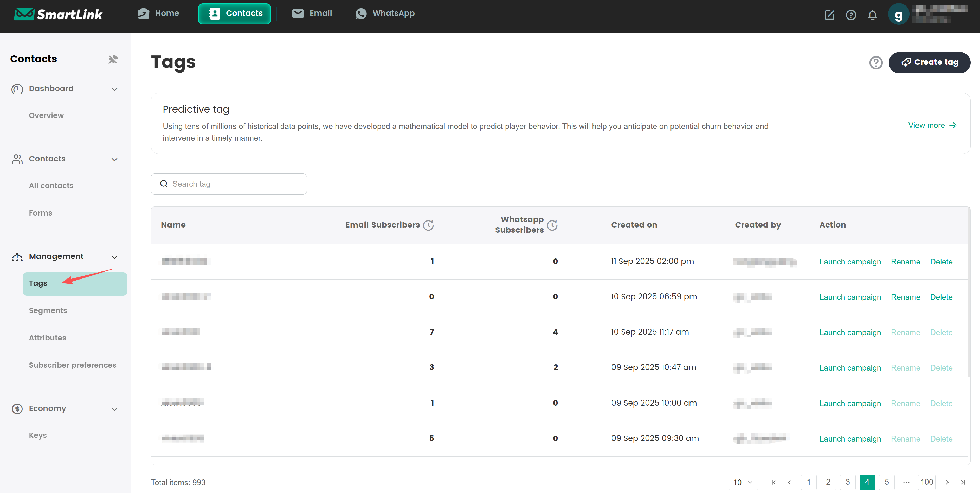Open the help icon in top bar
This screenshot has height=493, width=980.
point(851,15)
